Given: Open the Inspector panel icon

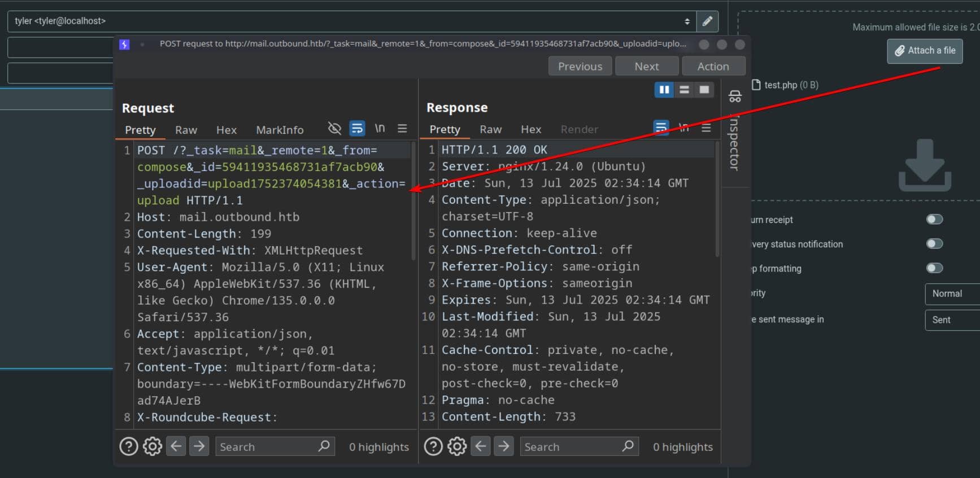Looking at the screenshot, I should 735,97.
